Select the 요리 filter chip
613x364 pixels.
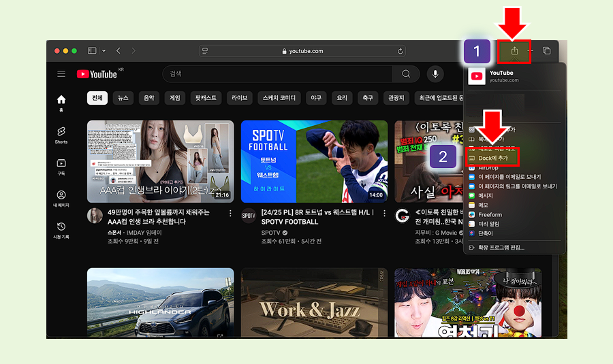point(342,98)
